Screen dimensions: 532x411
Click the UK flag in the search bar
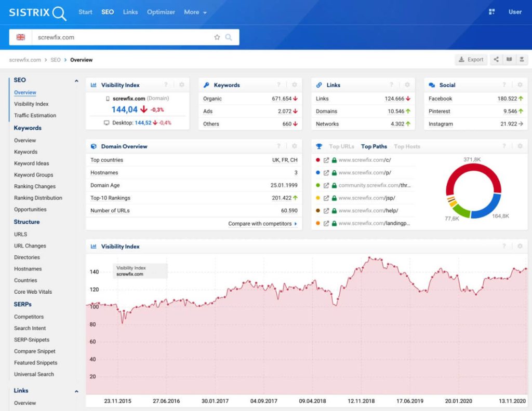pos(20,37)
